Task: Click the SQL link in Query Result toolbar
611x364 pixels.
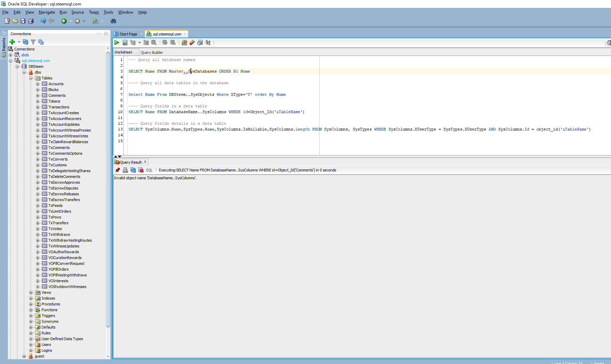Action: [x=149, y=170]
